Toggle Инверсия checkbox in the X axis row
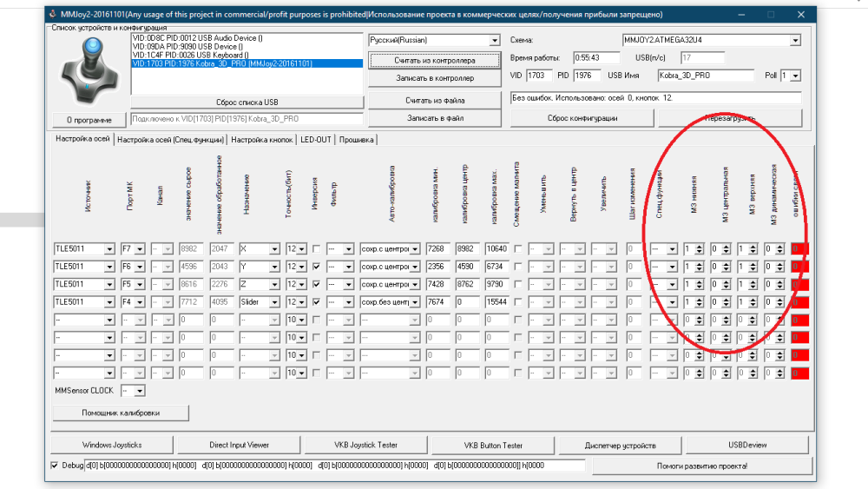 (x=316, y=249)
